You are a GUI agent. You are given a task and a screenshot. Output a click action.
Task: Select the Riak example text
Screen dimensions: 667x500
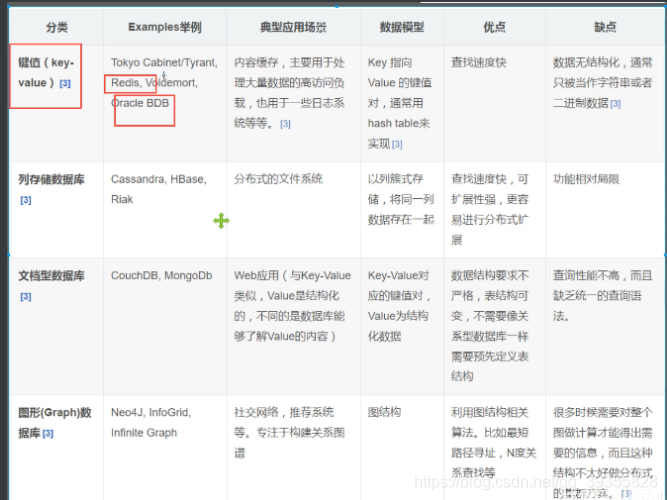(122, 199)
